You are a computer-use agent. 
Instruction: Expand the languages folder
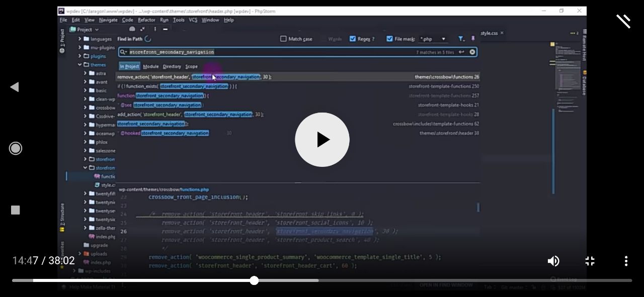[x=79, y=39]
